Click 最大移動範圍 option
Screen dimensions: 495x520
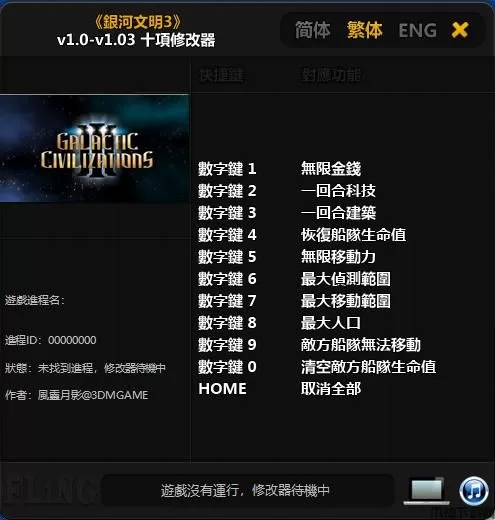[345, 301]
